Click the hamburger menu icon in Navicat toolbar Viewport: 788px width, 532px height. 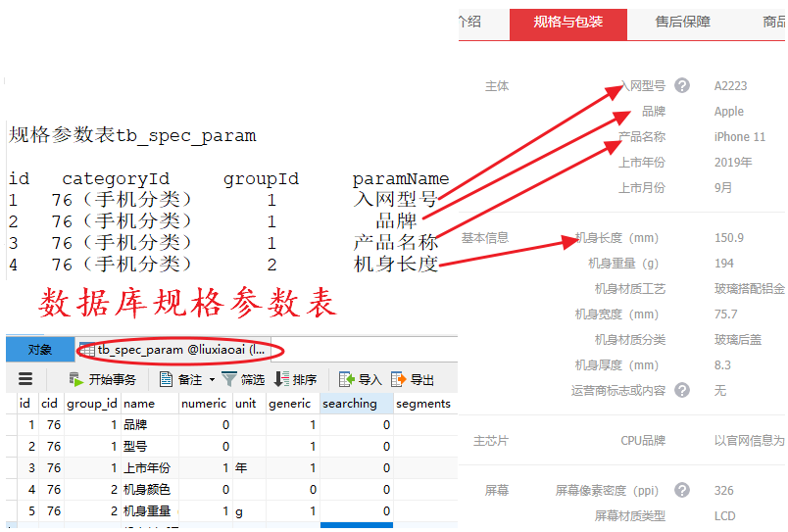click(x=25, y=379)
